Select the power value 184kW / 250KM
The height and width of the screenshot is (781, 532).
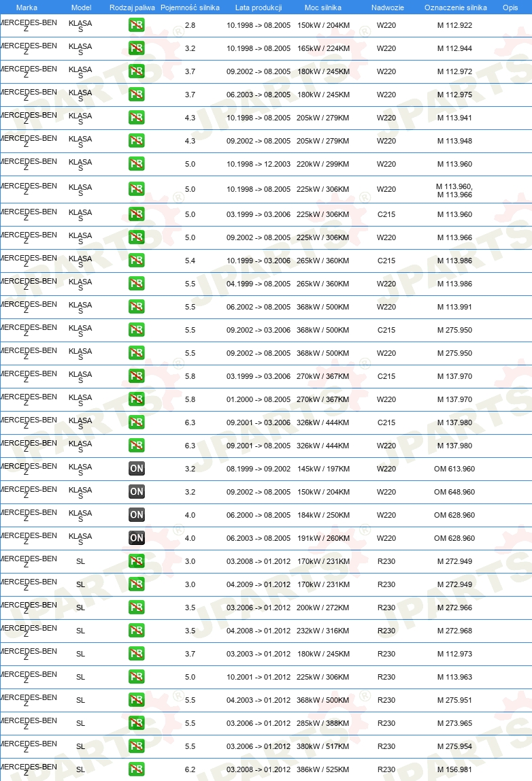tap(323, 515)
